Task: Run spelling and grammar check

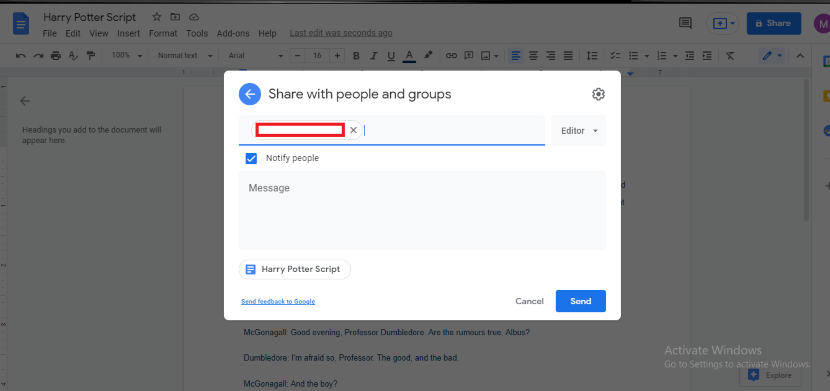Action: click(74, 56)
